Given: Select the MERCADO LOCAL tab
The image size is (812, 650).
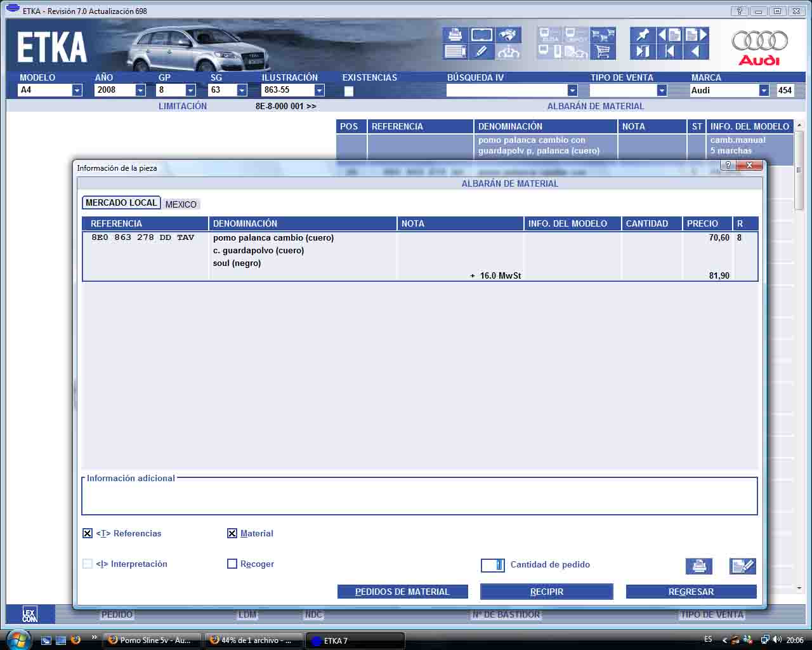Looking at the screenshot, I should (x=121, y=202).
